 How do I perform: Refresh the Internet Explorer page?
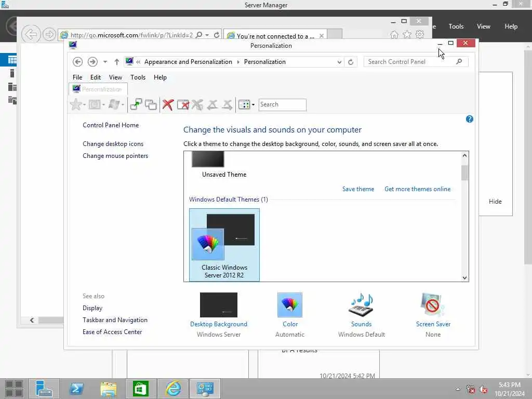point(217,35)
